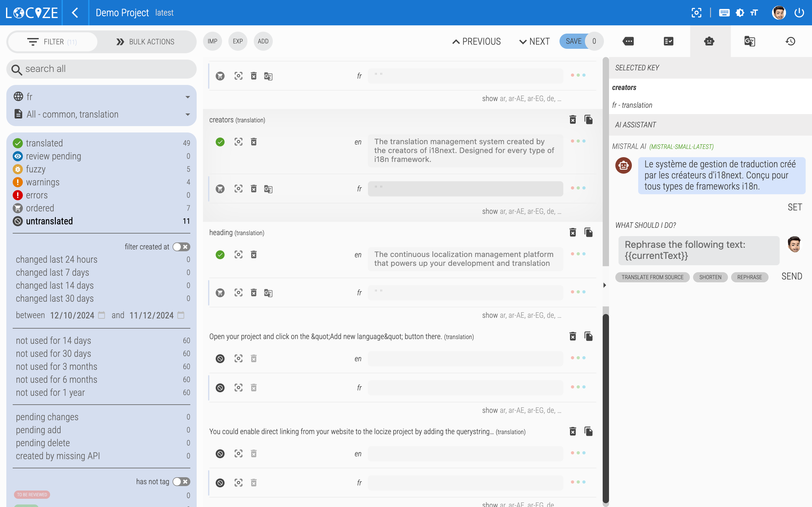The width and height of the screenshot is (812, 507).
Task: Enable the has not tag toggle
Action: (176, 481)
